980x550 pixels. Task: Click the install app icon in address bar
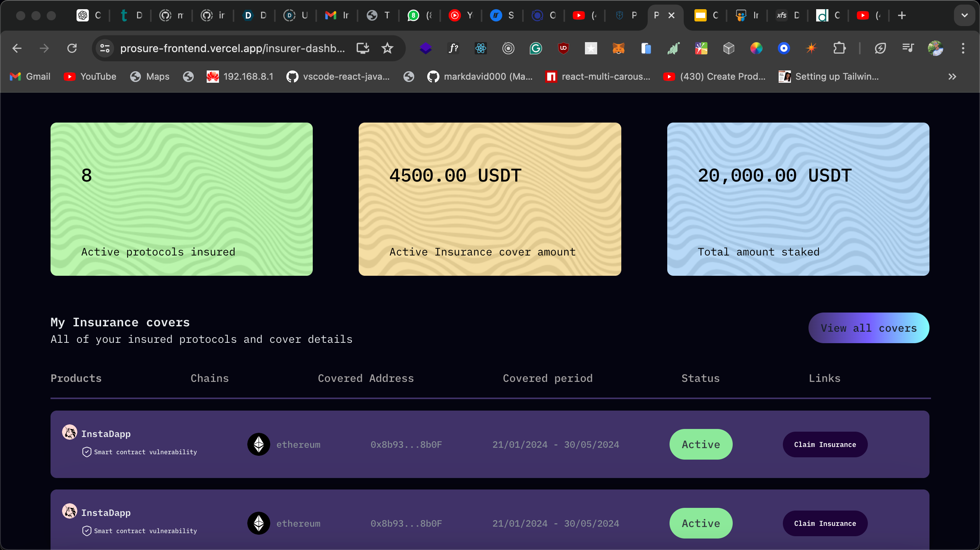click(x=363, y=48)
